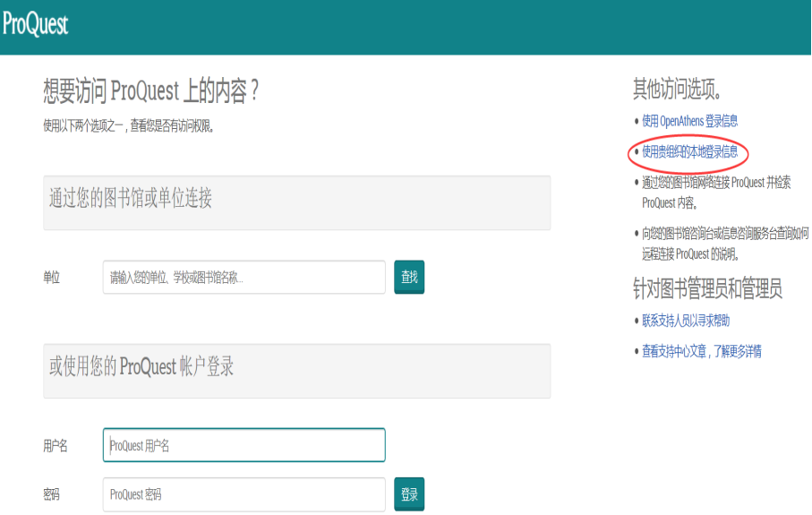This screenshot has height=515, width=812.
Task: Click the ProQuest logo in header
Action: pyautogui.click(x=35, y=24)
